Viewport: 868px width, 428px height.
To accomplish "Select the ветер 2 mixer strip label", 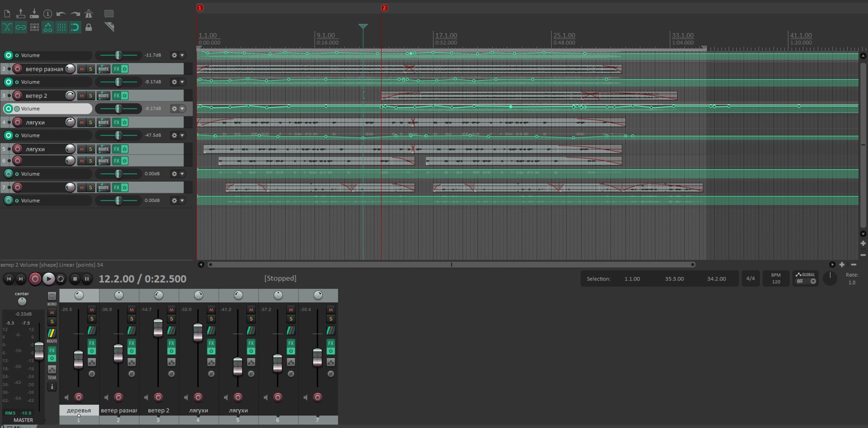I will click(x=158, y=410).
